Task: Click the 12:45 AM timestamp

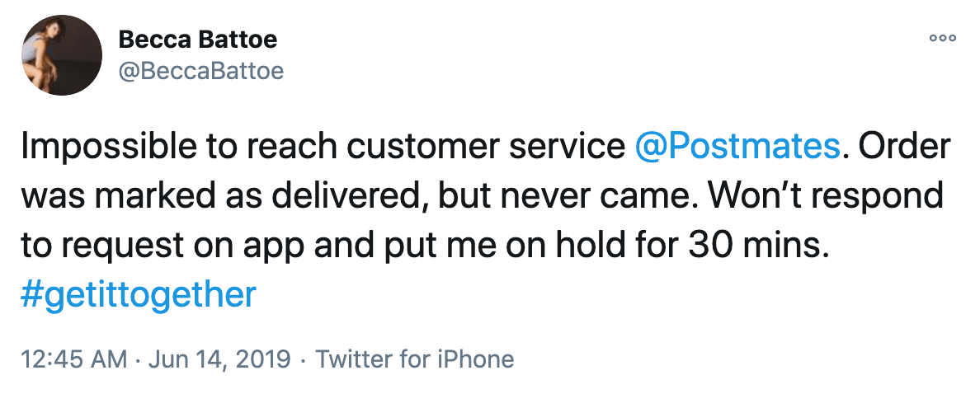Action: pyautogui.click(x=75, y=359)
